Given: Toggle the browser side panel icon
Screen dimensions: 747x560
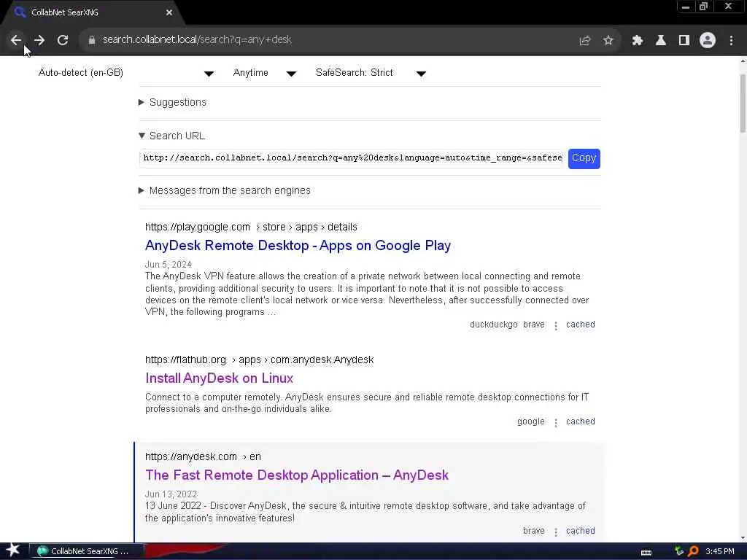Looking at the screenshot, I should click(684, 41).
